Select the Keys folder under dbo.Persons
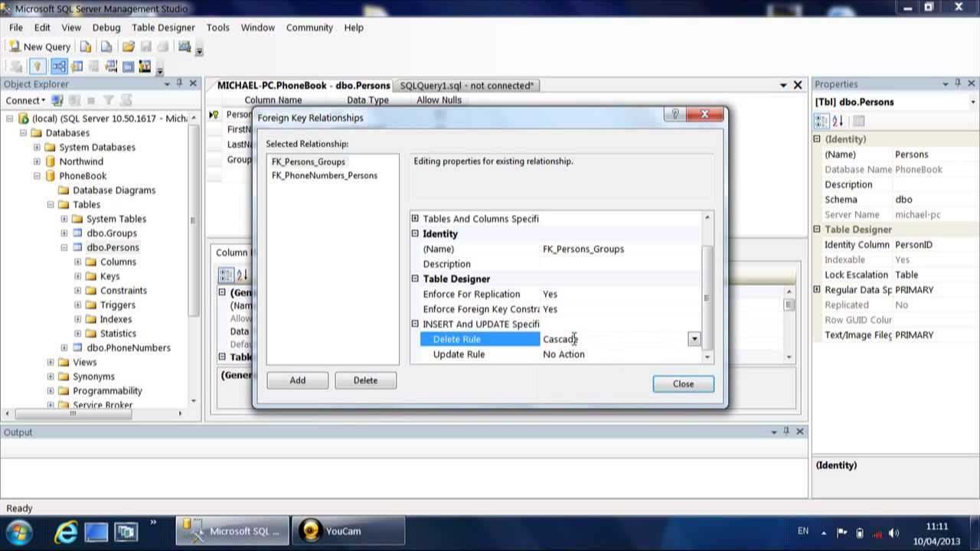The width and height of the screenshot is (980, 551). (109, 276)
